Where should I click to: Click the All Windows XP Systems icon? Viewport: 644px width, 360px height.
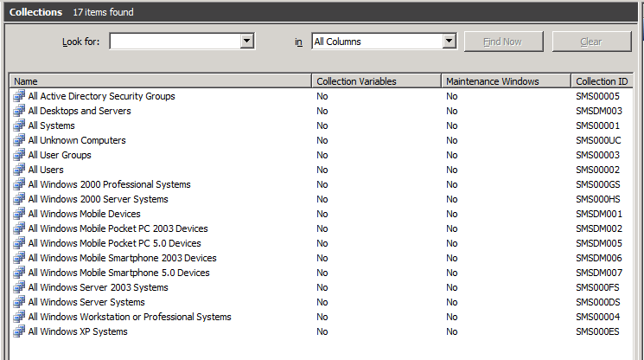(19, 331)
